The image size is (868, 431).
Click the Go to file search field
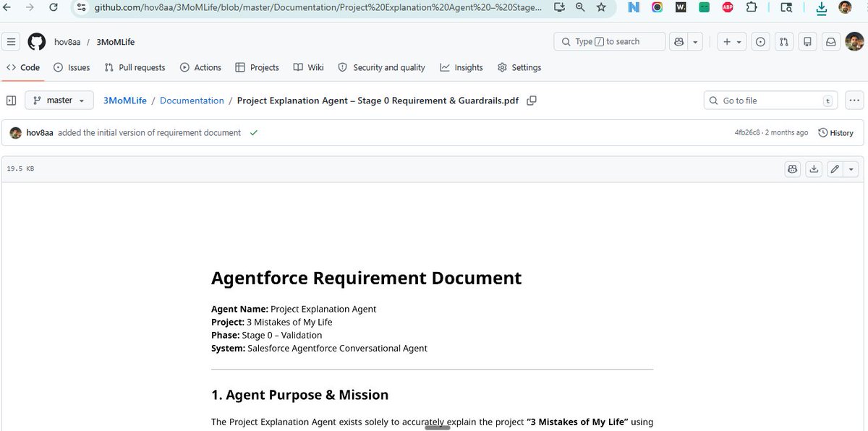pos(771,101)
